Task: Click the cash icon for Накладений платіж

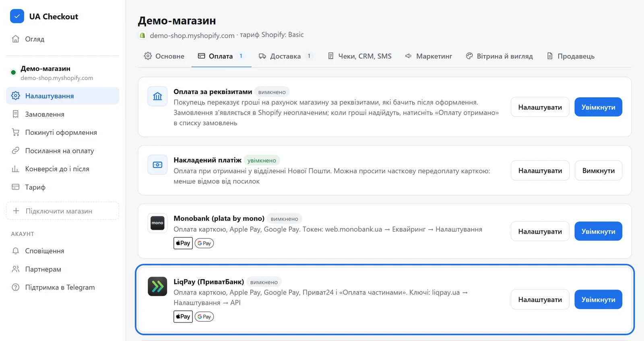Action: click(157, 165)
